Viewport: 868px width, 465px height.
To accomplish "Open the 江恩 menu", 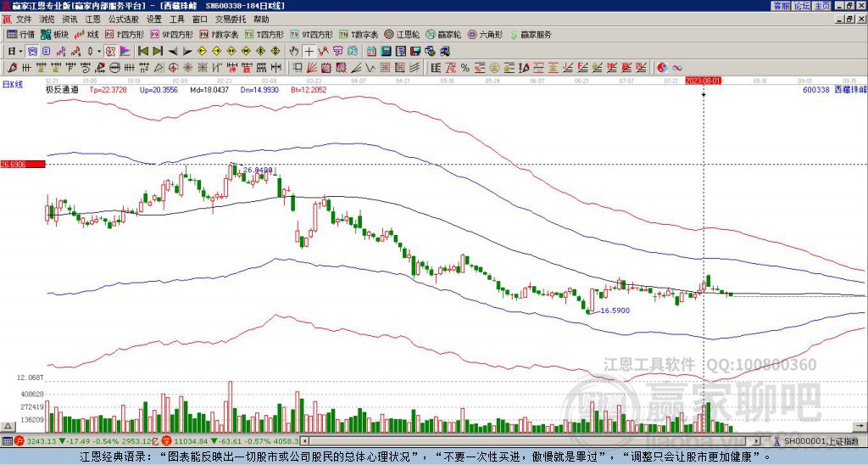I will click(x=92, y=20).
